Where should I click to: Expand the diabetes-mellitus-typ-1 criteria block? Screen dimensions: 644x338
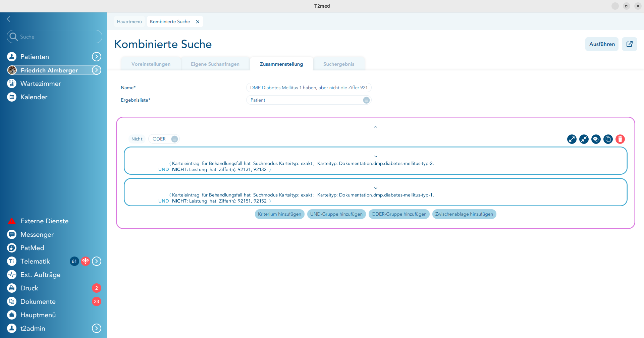click(376, 188)
